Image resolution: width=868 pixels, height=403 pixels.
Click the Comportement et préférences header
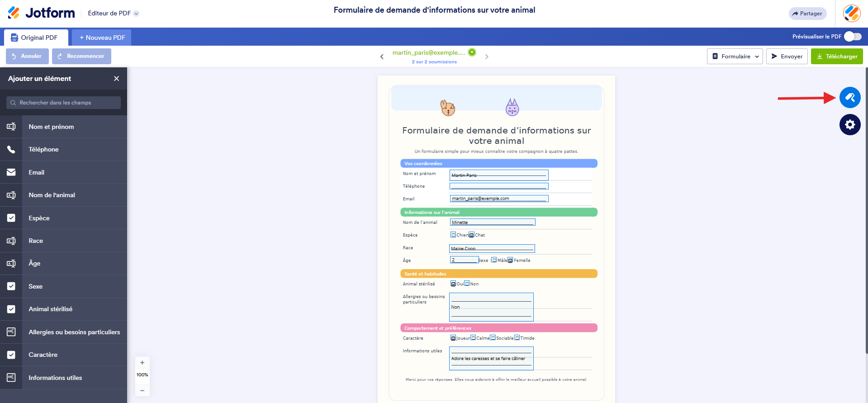click(x=499, y=328)
